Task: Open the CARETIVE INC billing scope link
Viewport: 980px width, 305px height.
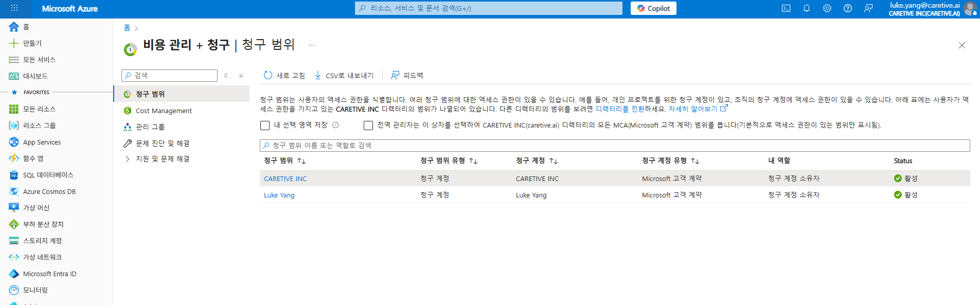Action: click(x=285, y=178)
